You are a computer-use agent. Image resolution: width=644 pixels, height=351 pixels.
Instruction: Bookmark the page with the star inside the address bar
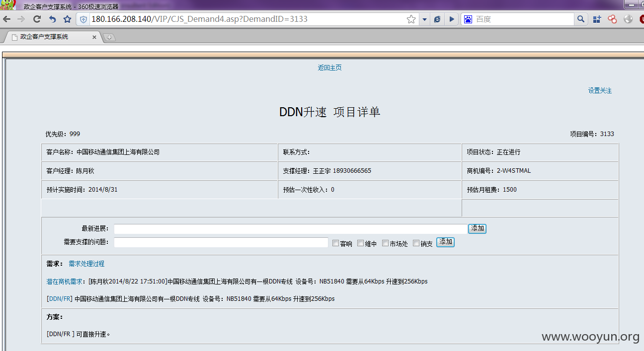411,19
